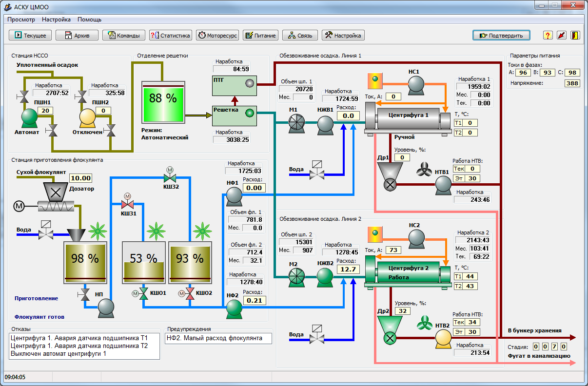The width and height of the screenshot is (588, 386).
Task: Show the Статистика screen
Action: coord(171,35)
